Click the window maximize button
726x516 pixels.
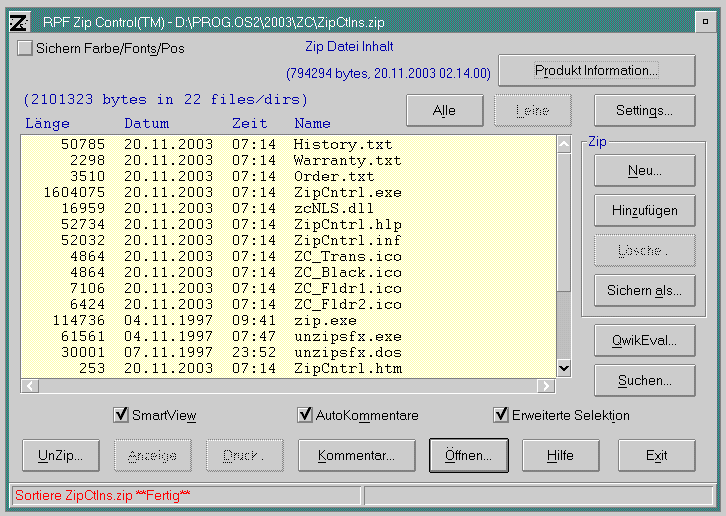[705, 22]
